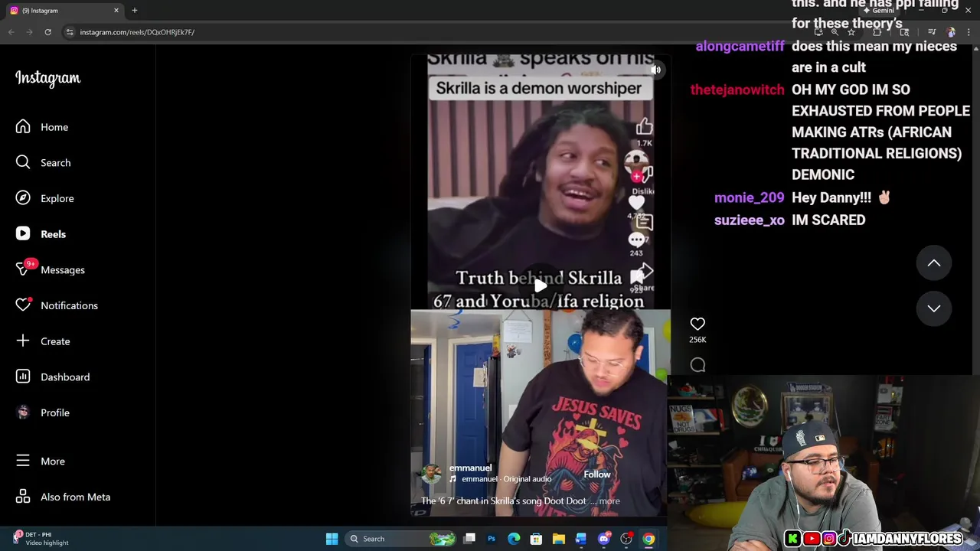Open DET - PHI video highlight widget
This screenshot has width=980, height=551.
pyautogui.click(x=42, y=539)
